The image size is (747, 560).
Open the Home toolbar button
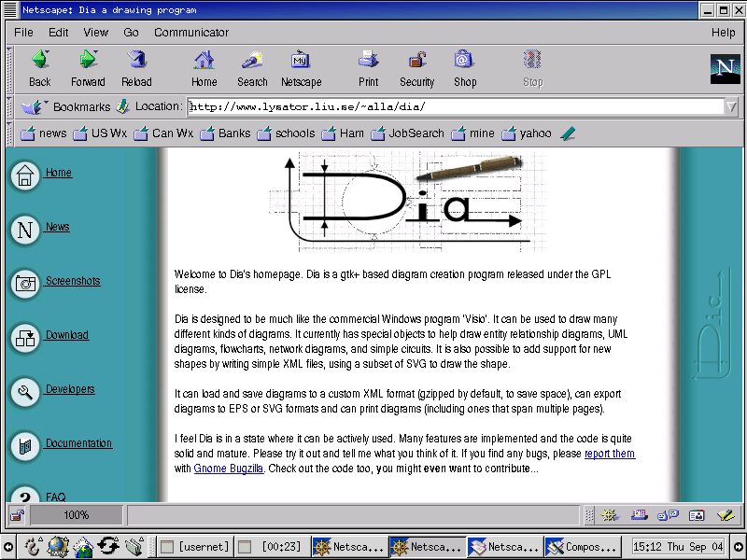(204, 69)
